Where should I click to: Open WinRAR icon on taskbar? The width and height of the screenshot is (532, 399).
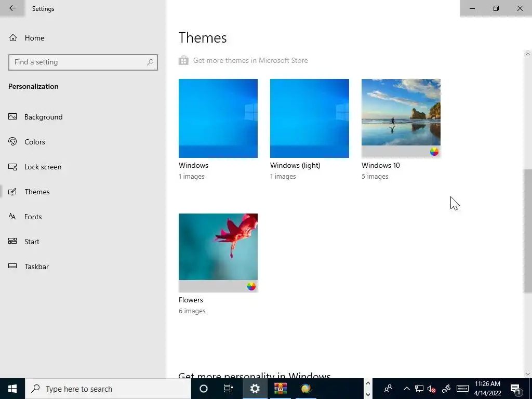tap(281, 389)
